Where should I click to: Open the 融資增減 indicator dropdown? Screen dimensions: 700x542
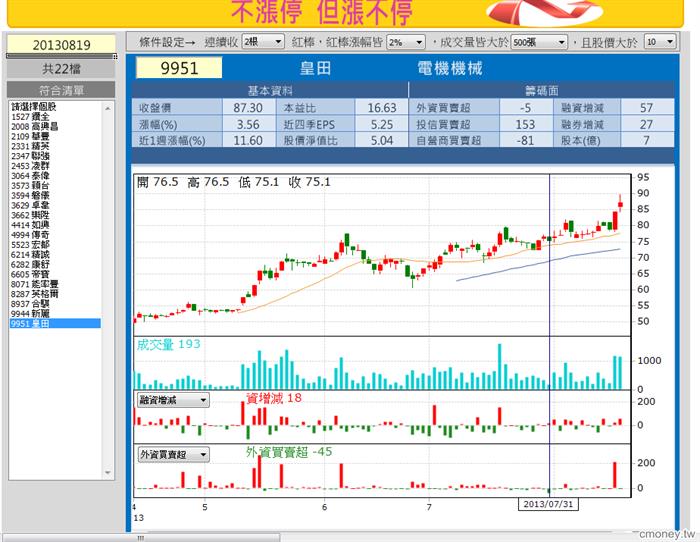tap(173, 400)
